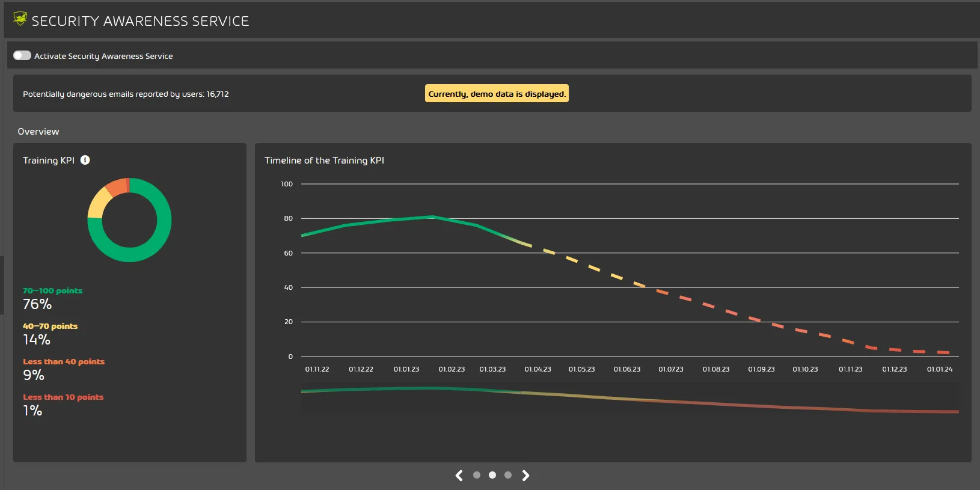Image resolution: width=980 pixels, height=490 pixels.
Task: Select the third carousel page dot
Action: [x=508, y=475]
